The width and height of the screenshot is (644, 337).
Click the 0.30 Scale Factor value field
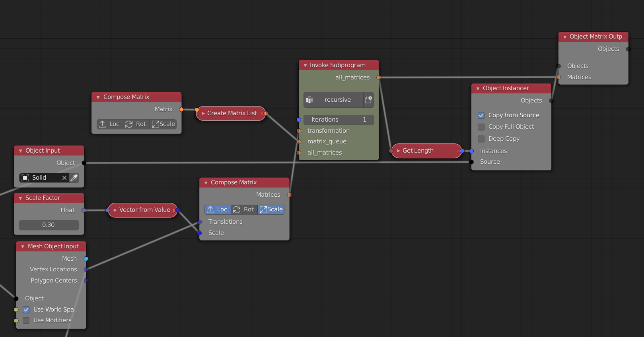[x=49, y=225]
